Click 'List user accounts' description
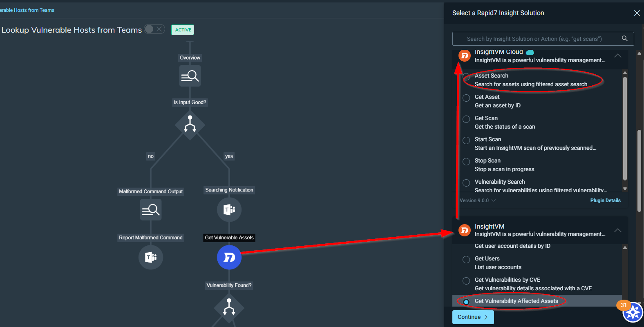This screenshot has height=327, width=644. pos(498,267)
